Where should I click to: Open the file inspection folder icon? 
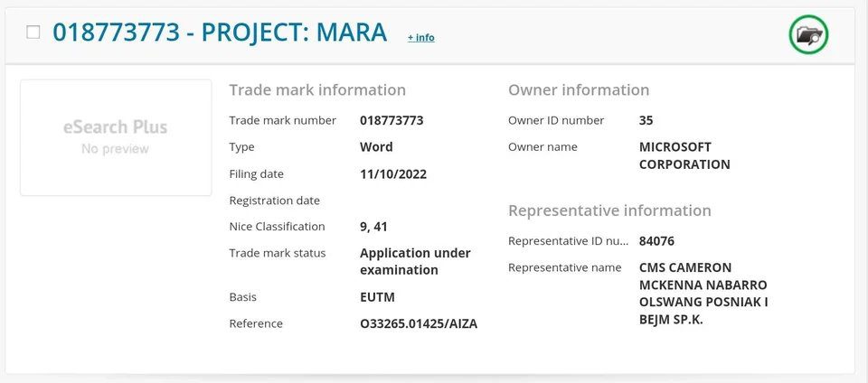[808, 34]
